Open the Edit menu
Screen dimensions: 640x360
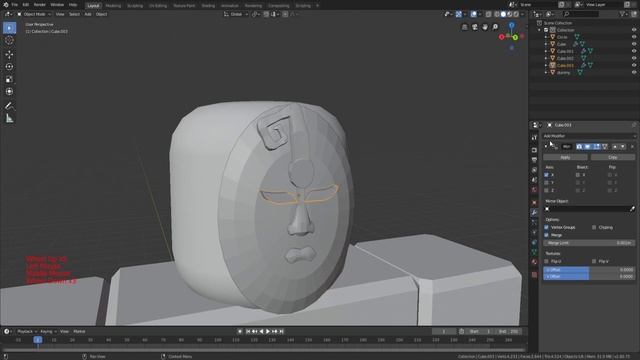click(26, 5)
